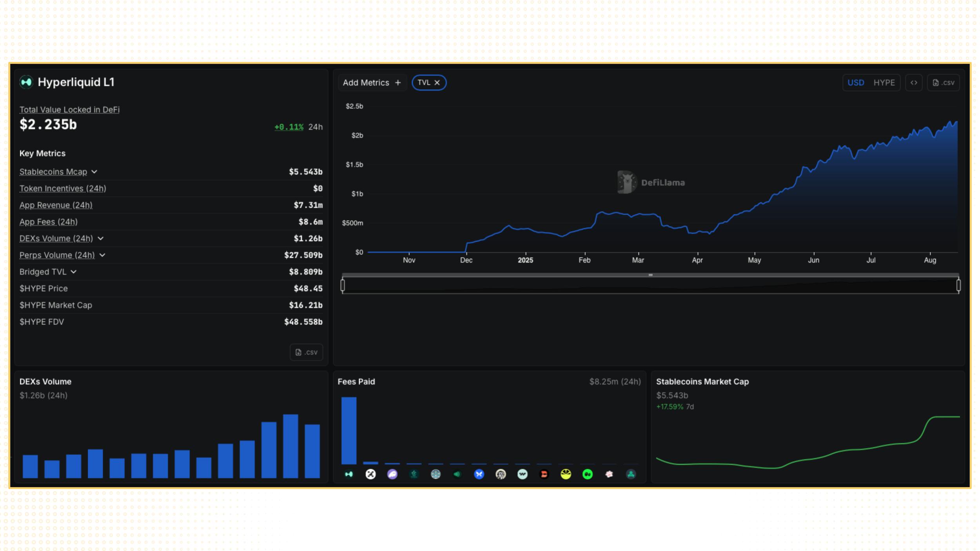Click the DEXs Volume card heading
The image size is (980, 551).
[x=45, y=382]
